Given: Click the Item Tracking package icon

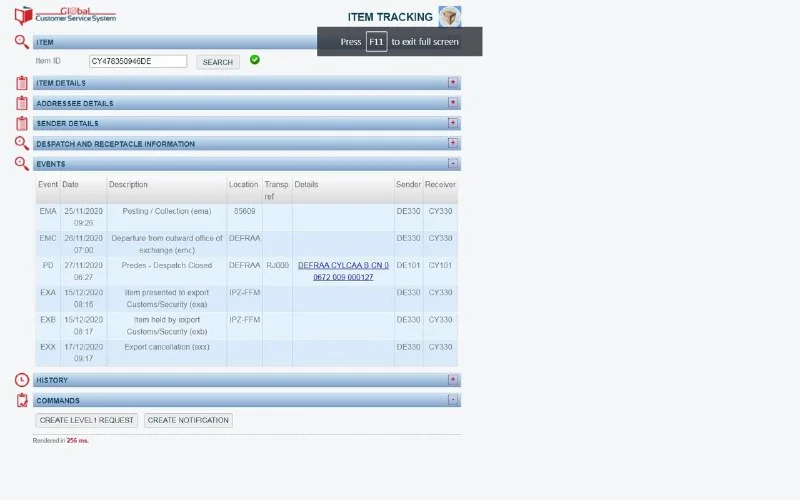Looking at the screenshot, I should 450,16.
